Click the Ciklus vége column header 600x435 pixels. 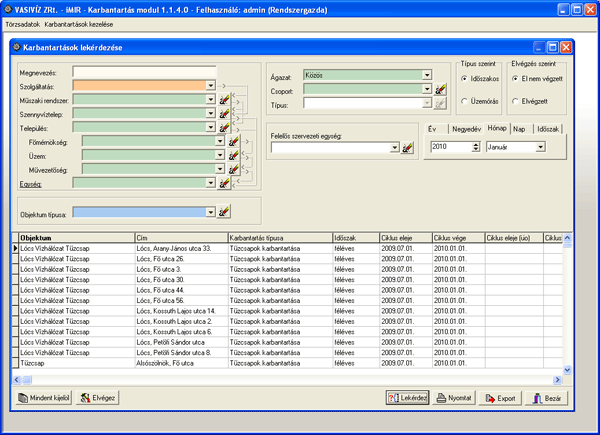pyautogui.click(x=458, y=238)
